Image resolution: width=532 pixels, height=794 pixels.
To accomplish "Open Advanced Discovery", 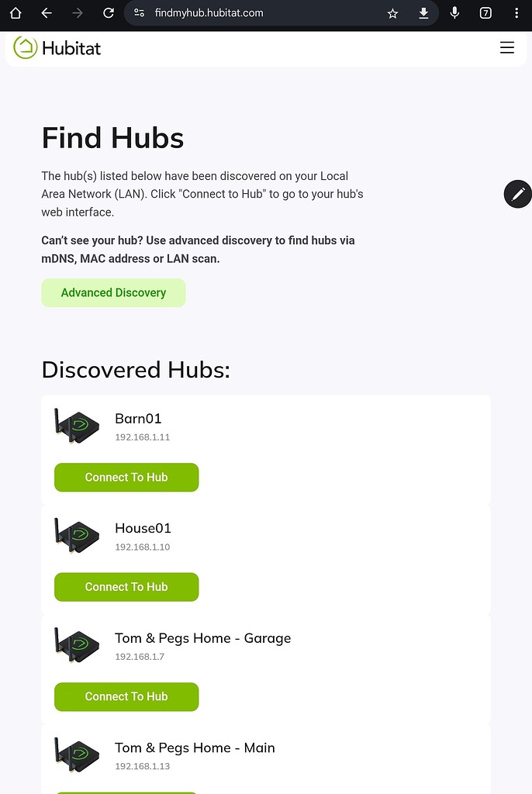I will (x=113, y=292).
